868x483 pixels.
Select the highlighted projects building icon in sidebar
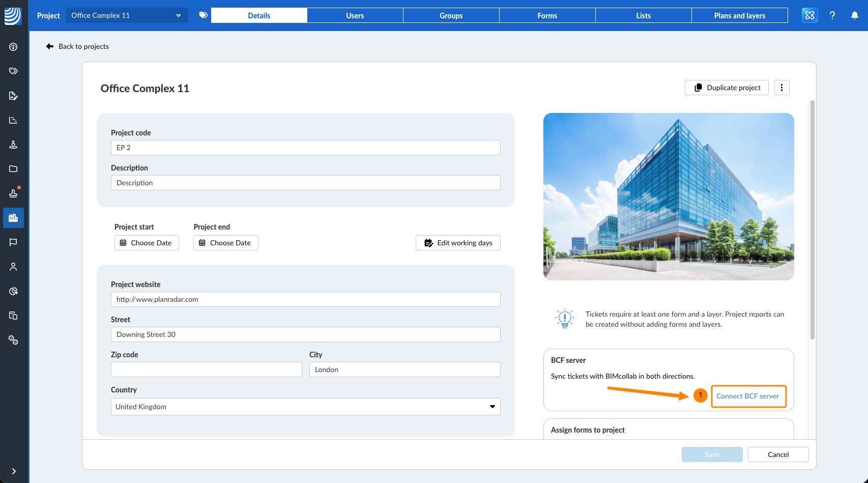point(13,218)
